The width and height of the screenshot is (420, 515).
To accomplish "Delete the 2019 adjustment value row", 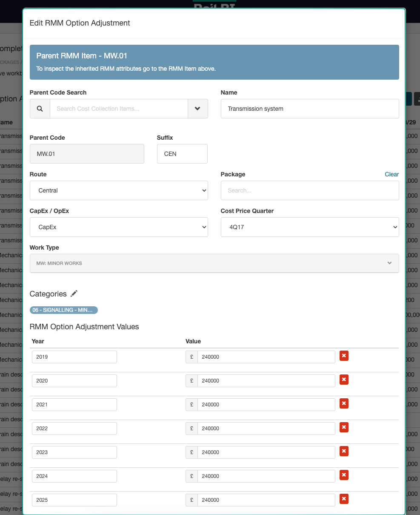I will point(344,356).
